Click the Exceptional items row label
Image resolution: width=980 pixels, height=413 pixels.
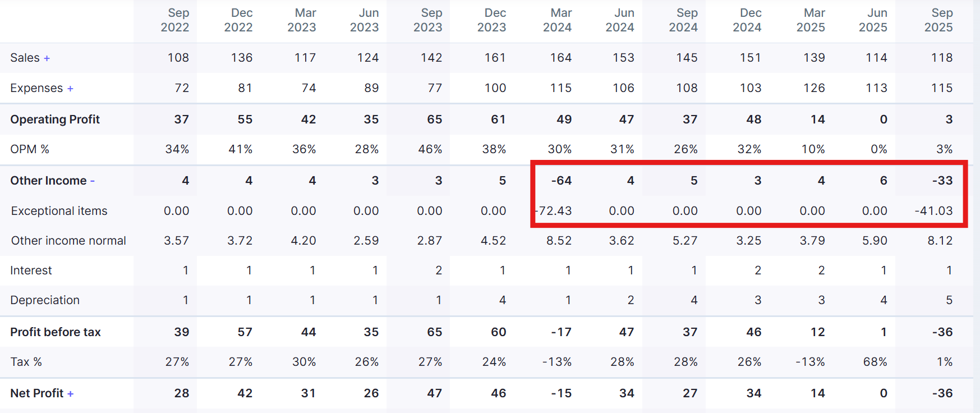[59, 211]
